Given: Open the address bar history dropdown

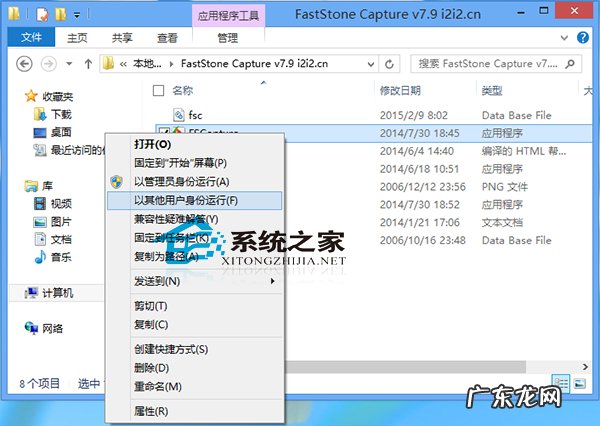Looking at the screenshot, I should coord(370,64).
